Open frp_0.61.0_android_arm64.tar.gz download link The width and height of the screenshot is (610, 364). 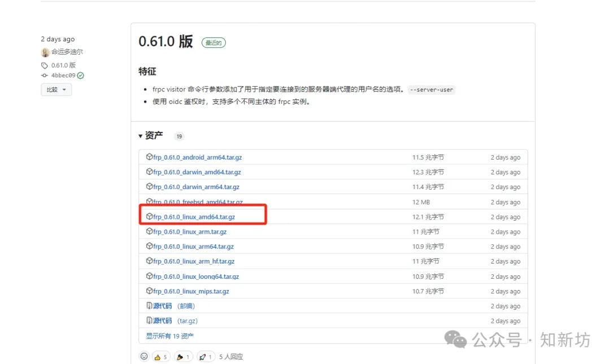tap(198, 157)
